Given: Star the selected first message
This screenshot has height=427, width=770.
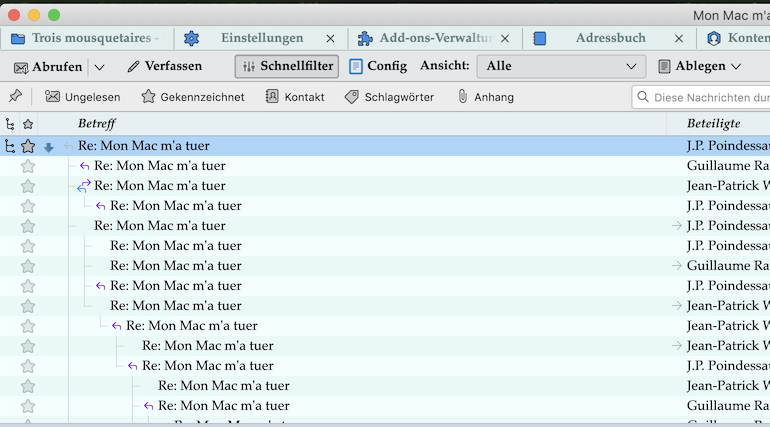Looking at the screenshot, I should [28, 146].
